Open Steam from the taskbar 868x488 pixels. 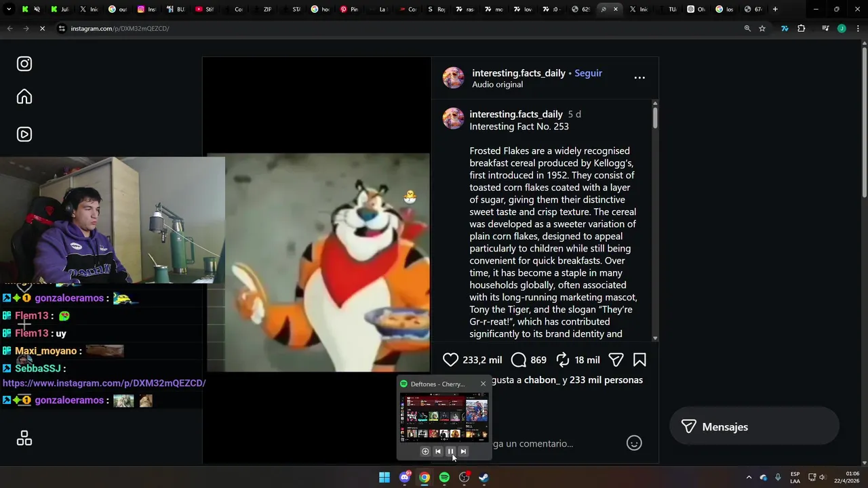click(484, 477)
